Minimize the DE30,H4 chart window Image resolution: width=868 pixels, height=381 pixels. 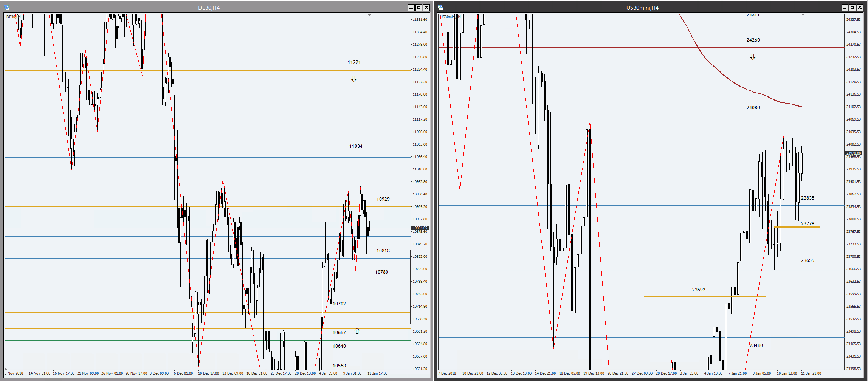click(x=411, y=7)
